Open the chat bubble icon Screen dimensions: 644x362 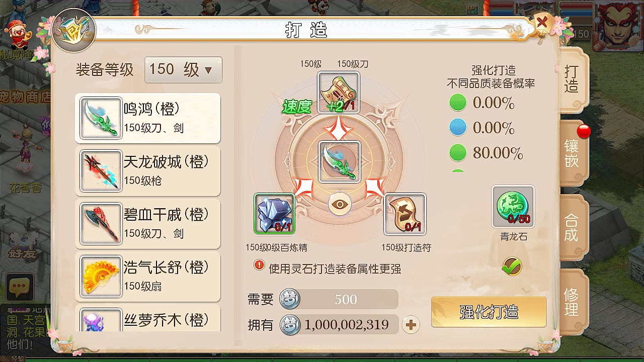coord(20,288)
